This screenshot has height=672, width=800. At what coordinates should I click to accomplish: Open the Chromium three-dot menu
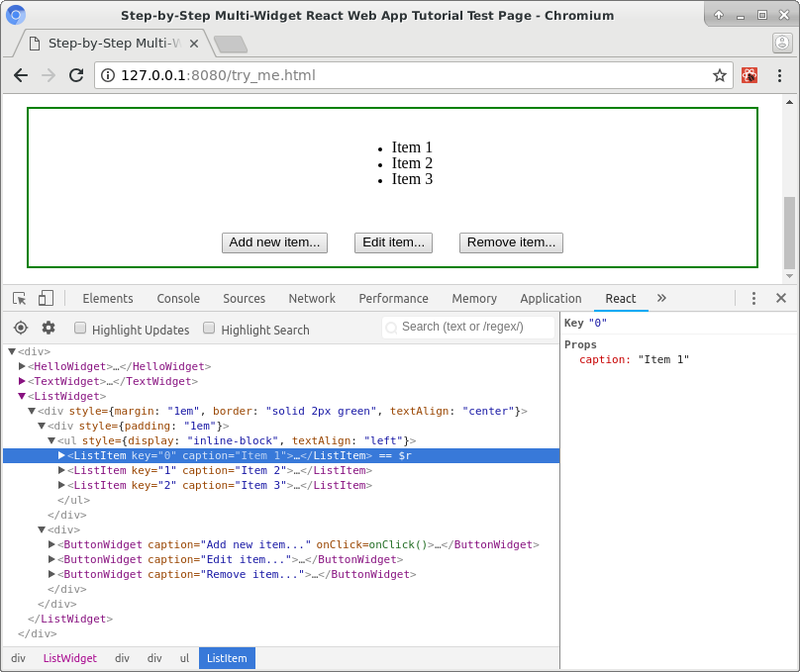click(x=779, y=75)
